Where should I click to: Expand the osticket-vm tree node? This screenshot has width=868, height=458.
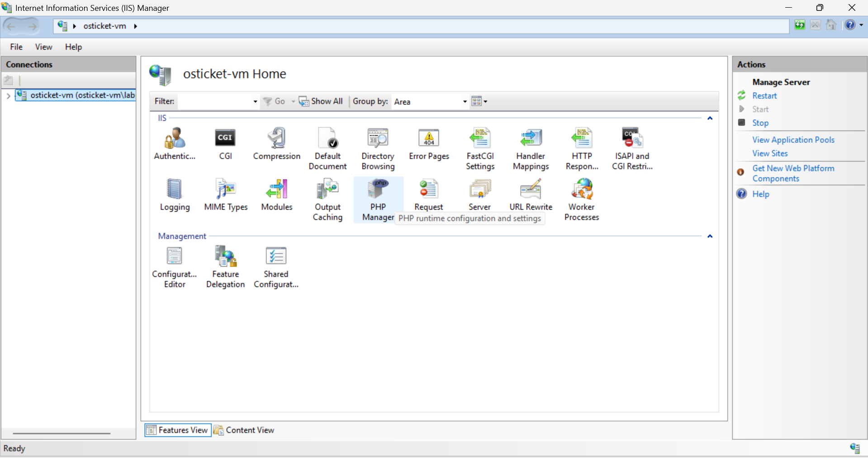point(8,96)
